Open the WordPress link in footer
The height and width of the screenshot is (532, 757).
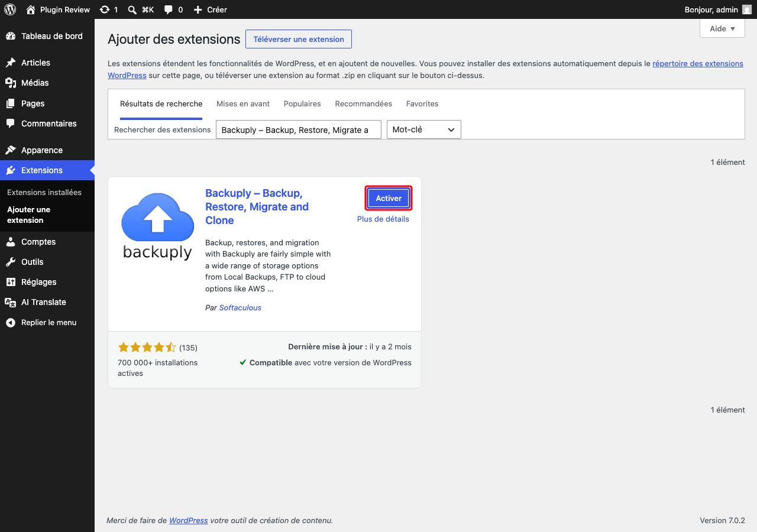189,520
